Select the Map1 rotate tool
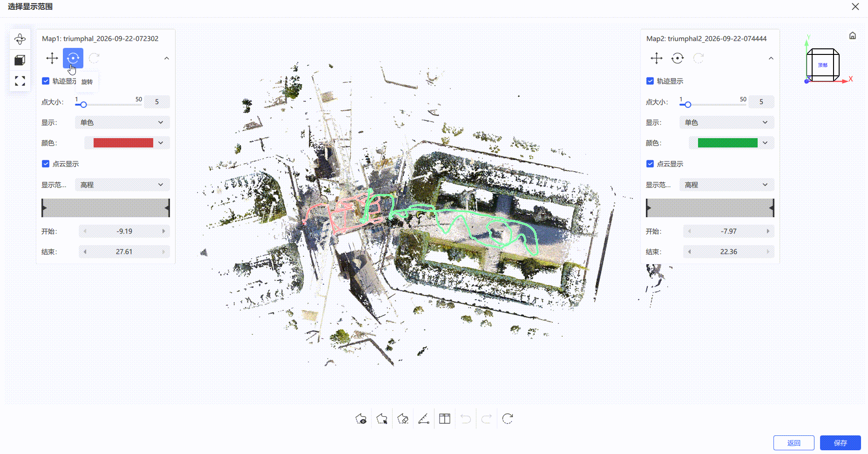The height and width of the screenshot is (454, 868). point(73,58)
